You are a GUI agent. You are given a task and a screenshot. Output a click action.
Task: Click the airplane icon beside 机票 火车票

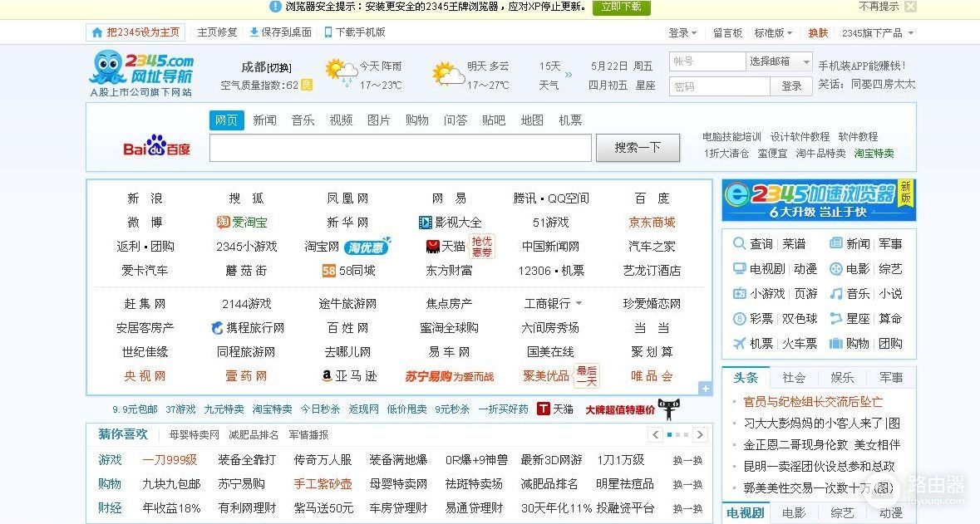pyautogui.click(x=740, y=344)
